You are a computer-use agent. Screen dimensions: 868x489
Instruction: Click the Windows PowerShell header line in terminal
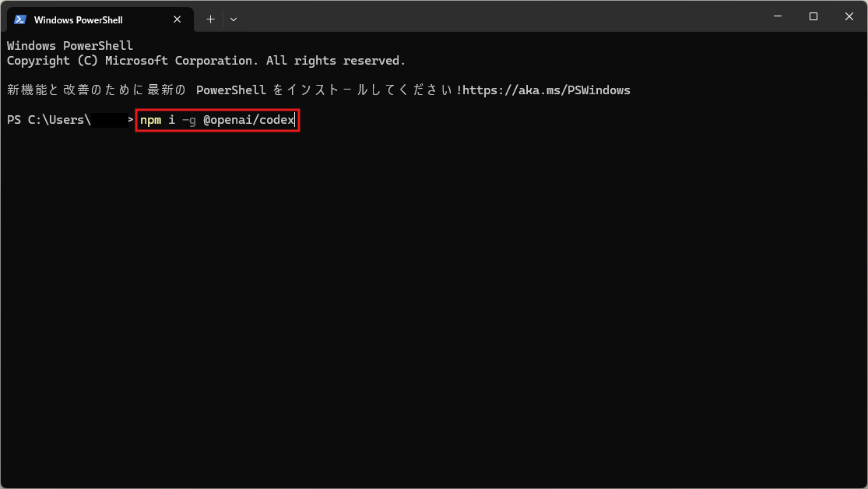pos(70,46)
